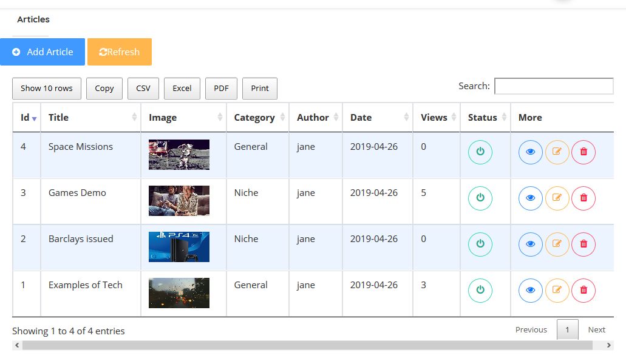Click the edit icon for Space Missions
The image size is (626, 364).
click(557, 152)
